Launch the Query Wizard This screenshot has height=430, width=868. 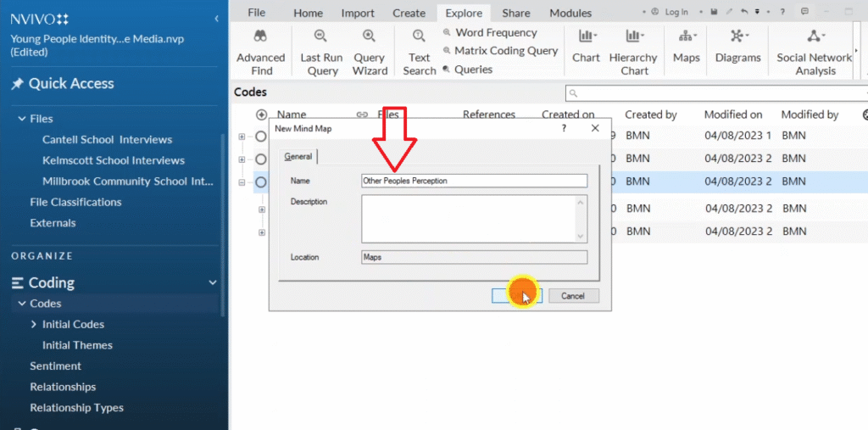point(369,51)
